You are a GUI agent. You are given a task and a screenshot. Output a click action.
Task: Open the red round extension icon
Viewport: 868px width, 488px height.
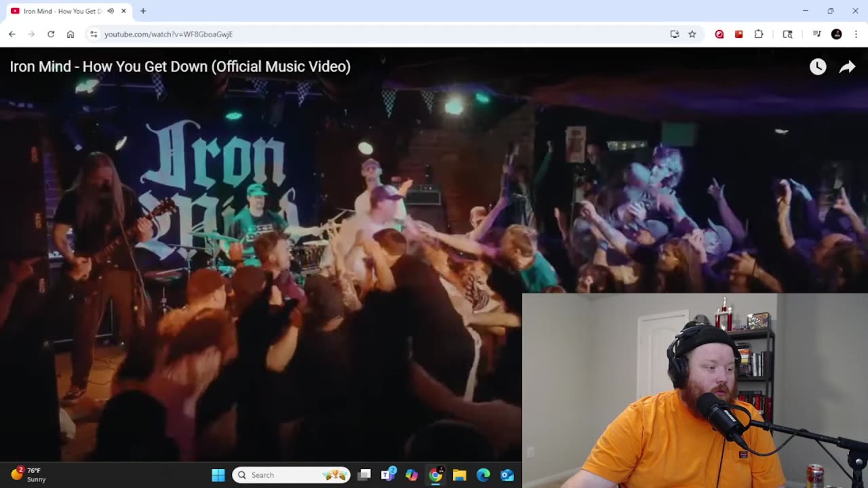[x=719, y=34]
